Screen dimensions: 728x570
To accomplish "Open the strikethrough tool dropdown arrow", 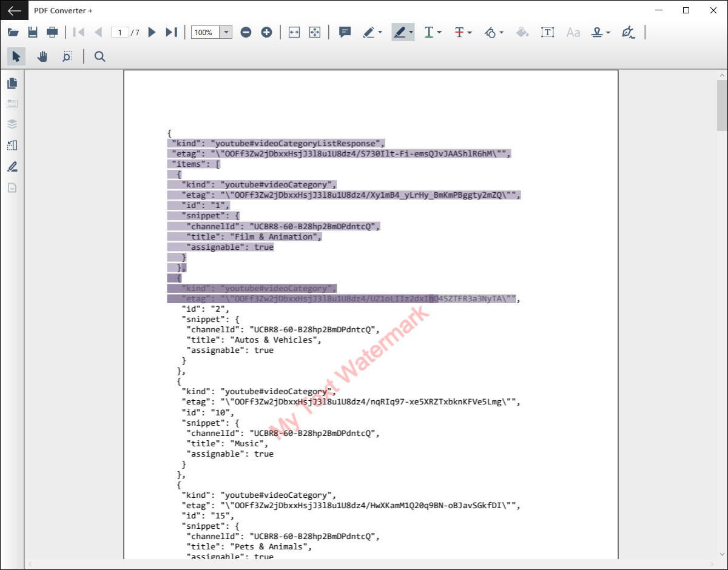I will pos(470,32).
